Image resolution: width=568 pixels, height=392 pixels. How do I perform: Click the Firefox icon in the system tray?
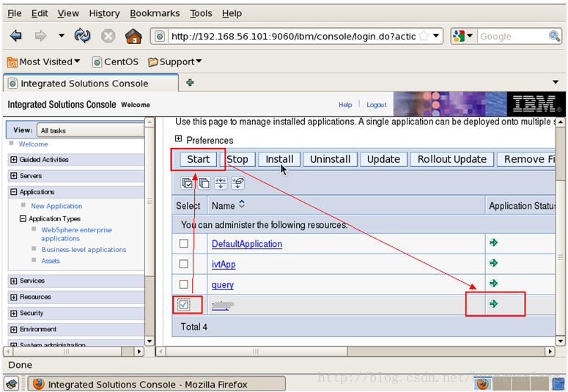[483, 384]
